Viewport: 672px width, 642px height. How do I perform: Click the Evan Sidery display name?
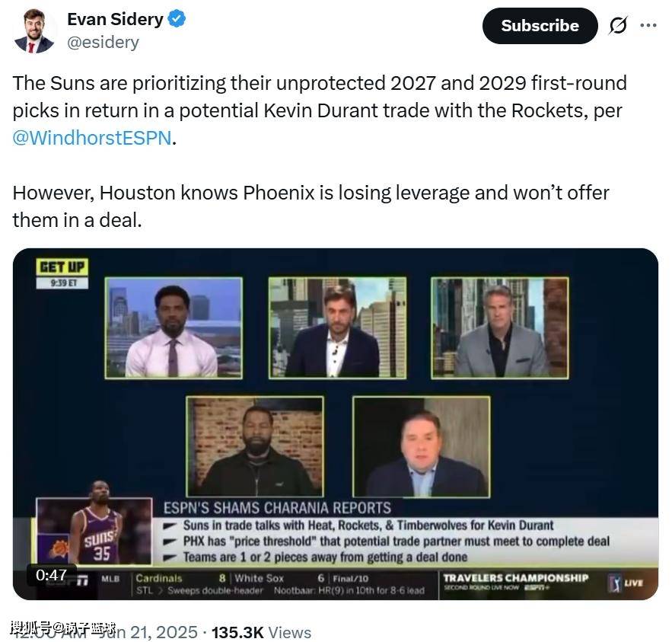click(x=115, y=19)
